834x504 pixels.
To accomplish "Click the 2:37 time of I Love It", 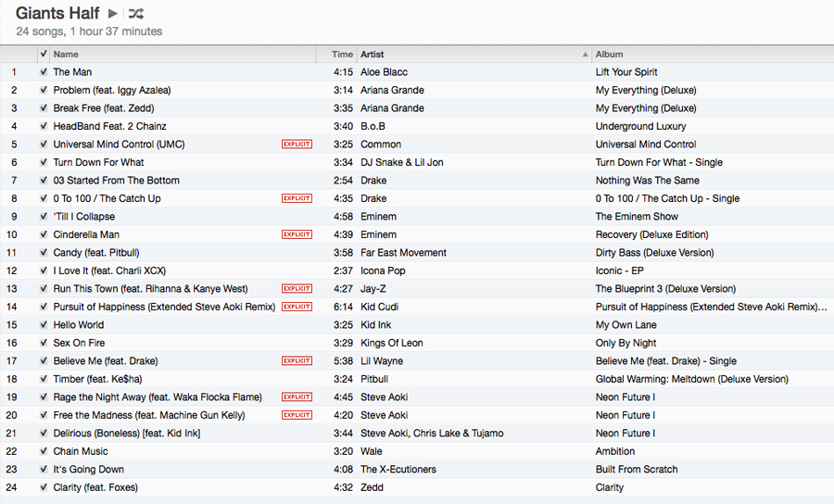I will 343,271.
